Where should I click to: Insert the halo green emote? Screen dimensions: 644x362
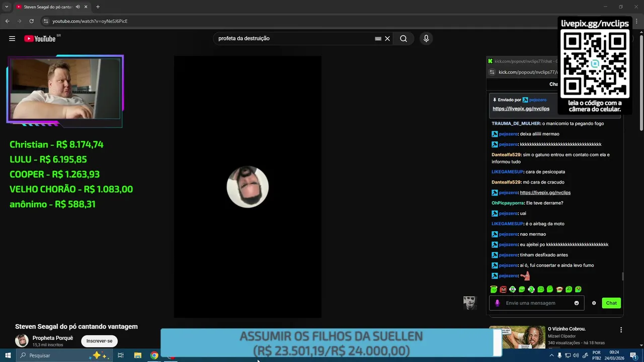click(494, 289)
